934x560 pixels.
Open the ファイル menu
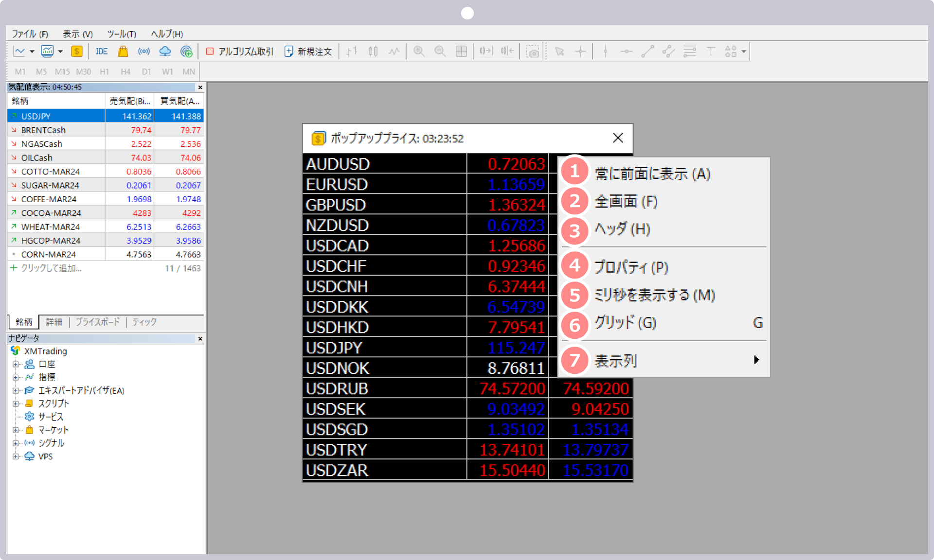(x=30, y=34)
